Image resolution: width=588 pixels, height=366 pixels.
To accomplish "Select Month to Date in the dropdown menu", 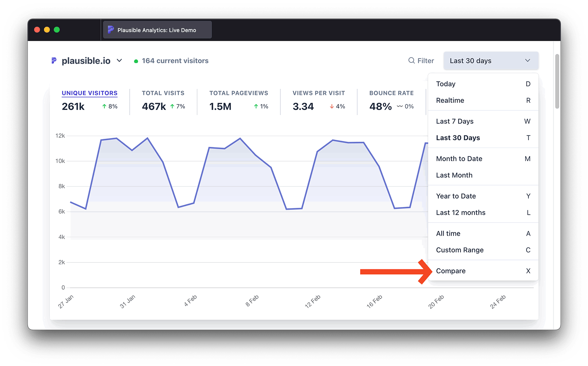I will tap(459, 159).
